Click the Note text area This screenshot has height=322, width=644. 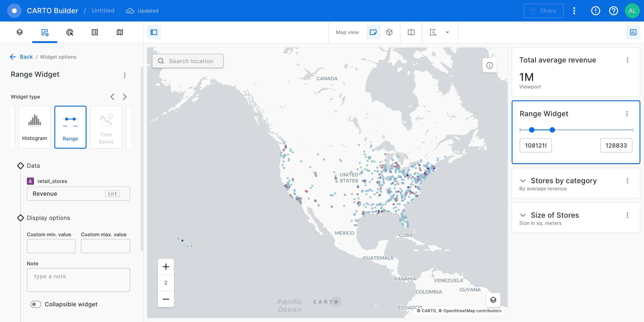click(x=78, y=280)
